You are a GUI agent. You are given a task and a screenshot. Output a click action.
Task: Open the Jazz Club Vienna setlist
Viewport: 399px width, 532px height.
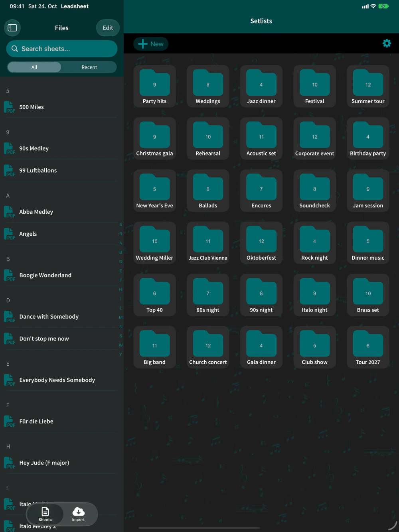208,243
